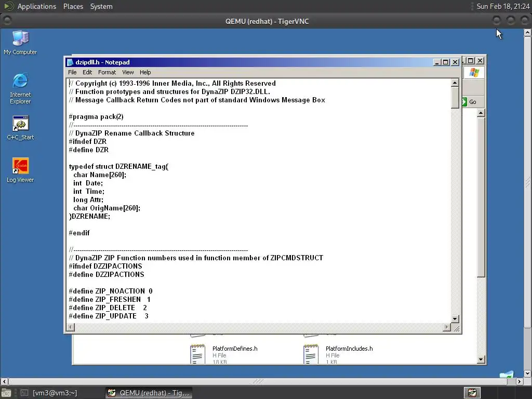Screen dimensions: 532x399
Task: Click PlatformDefines.h file icon in Explorer window
Action: point(198,353)
